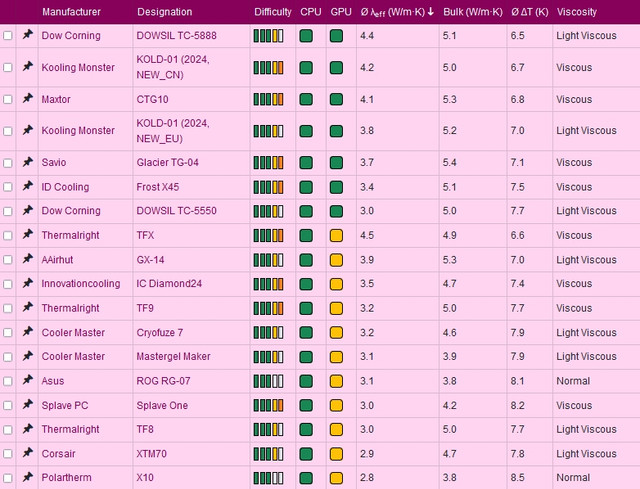Click the yellow GPU indicator for Polartherm X10

[336, 478]
